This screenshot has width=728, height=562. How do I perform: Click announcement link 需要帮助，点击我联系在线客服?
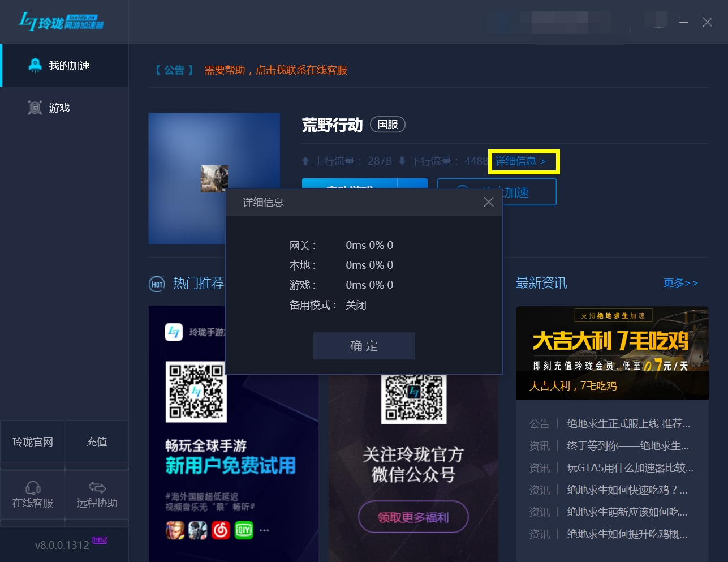pos(275,70)
